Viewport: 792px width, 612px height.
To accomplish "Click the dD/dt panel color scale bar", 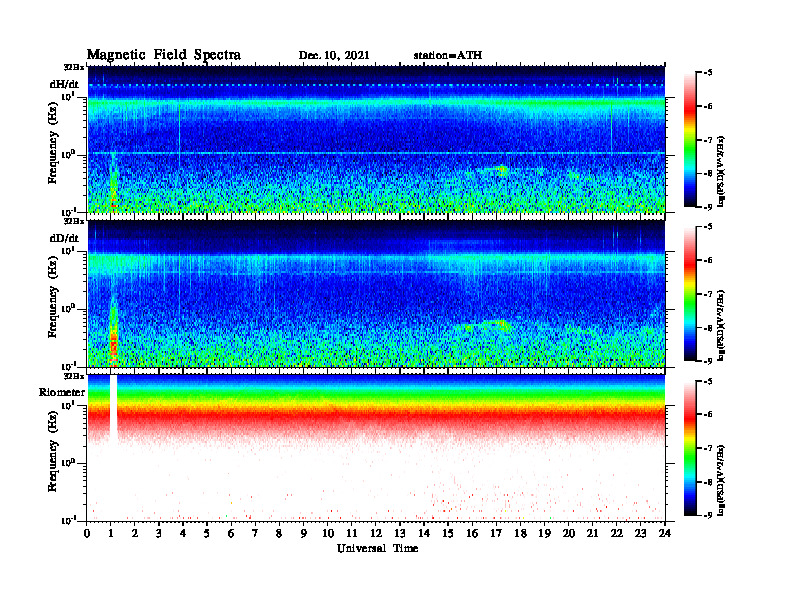I will 690,294.
